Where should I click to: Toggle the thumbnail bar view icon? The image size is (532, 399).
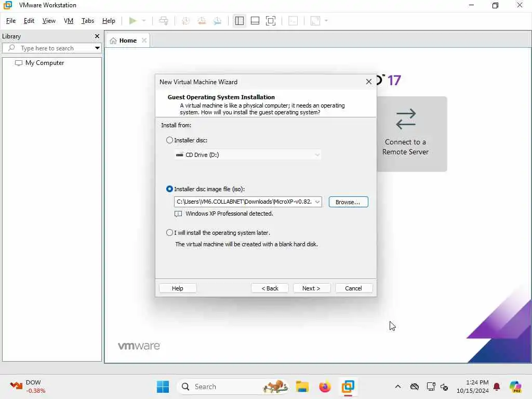click(x=255, y=21)
